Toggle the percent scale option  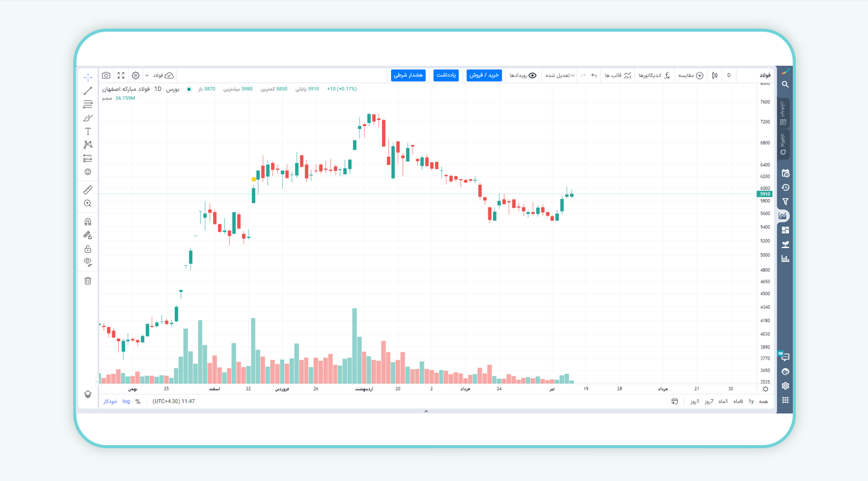[138, 402]
